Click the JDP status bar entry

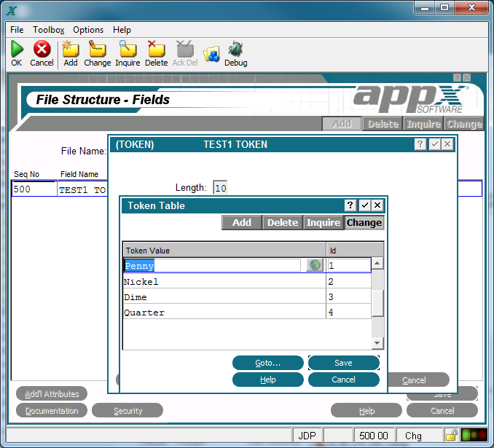(307, 436)
